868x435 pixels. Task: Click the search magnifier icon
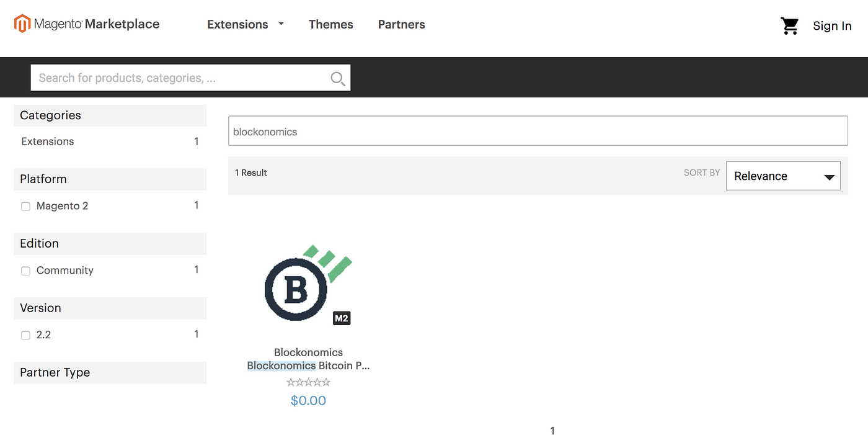click(x=337, y=78)
